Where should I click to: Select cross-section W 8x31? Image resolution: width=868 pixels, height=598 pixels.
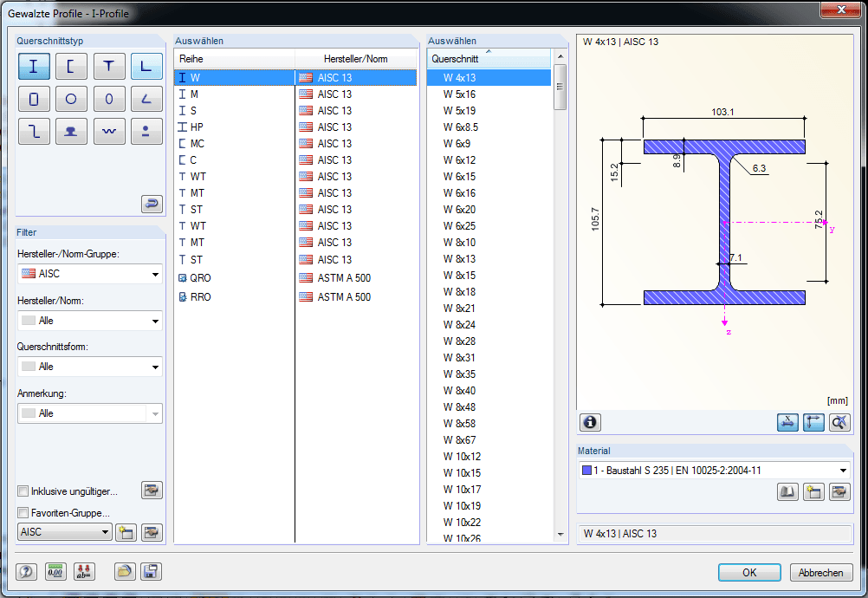point(489,358)
